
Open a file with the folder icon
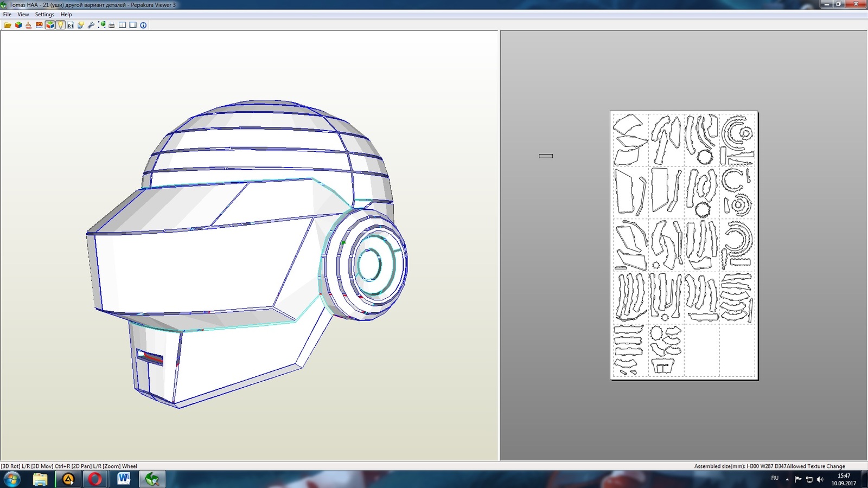pyautogui.click(x=8, y=25)
